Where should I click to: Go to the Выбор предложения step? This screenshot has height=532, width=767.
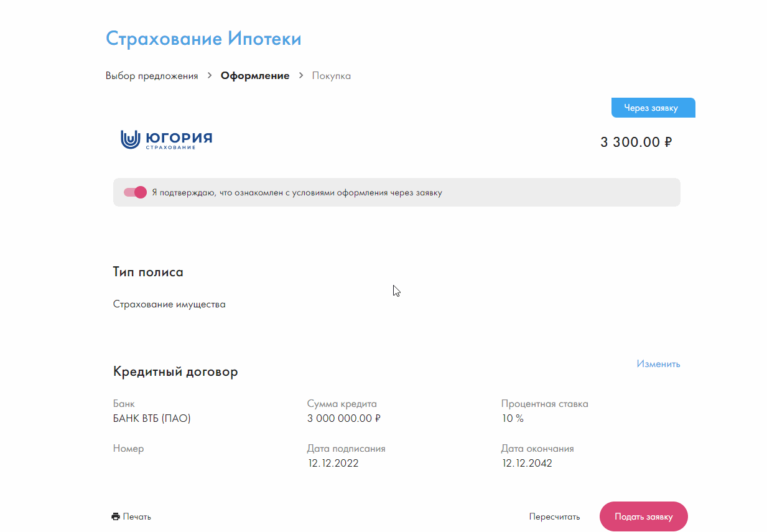click(x=152, y=76)
